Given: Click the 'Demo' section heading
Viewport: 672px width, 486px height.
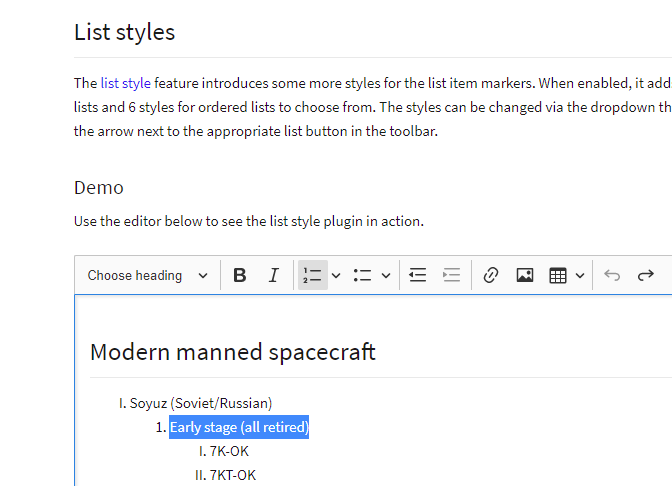Looking at the screenshot, I should pyautogui.click(x=99, y=188).
